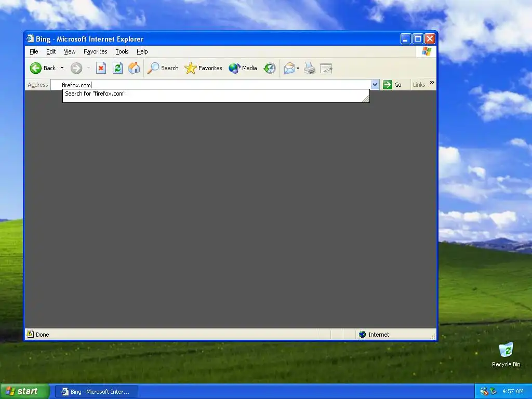Click the green Go button

(x=392, y=85)
